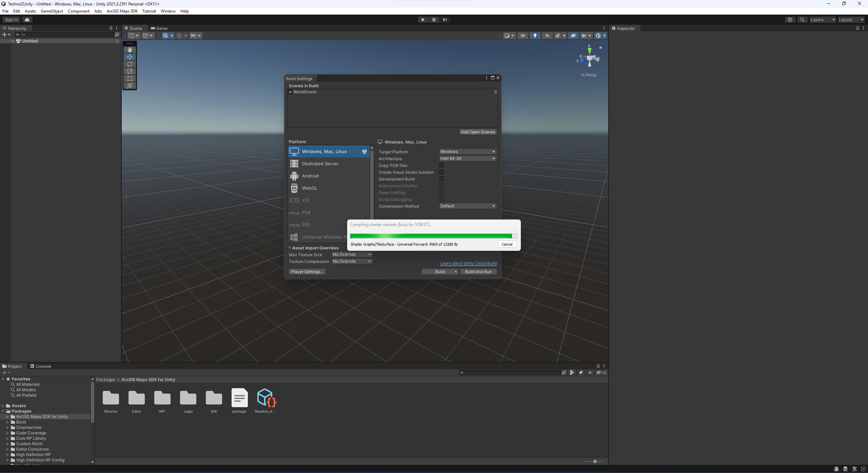Click the Project panel search field
The width and height of the screenshot is (868, 473).
coord(509,373)
